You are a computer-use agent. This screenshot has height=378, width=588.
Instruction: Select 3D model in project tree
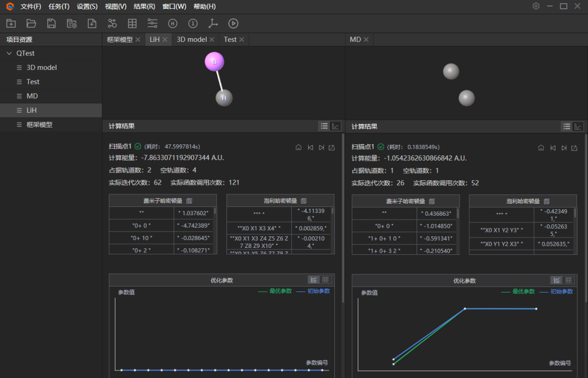(51, 68)
